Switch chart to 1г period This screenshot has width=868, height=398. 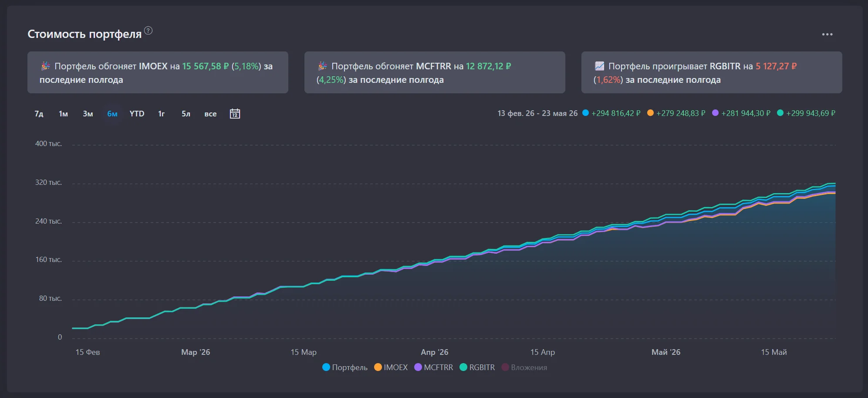coord(161,114)
